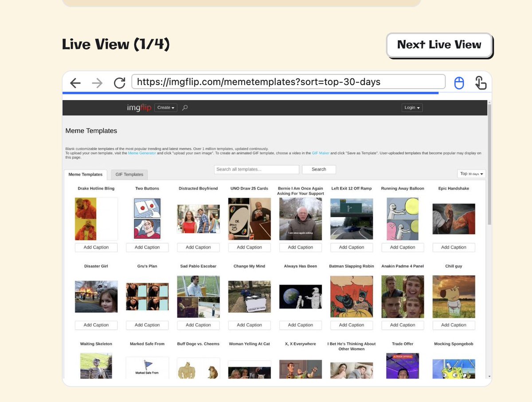
Task: Add Caption to Always Has Been
Action: click(x=301, y=325)
